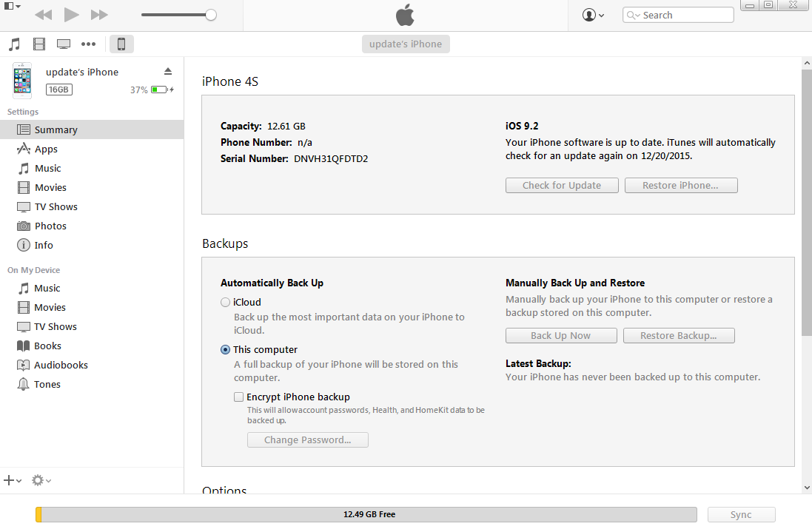
Task: Click the yellow storage usage segment
Action: (x=38, y=514)
